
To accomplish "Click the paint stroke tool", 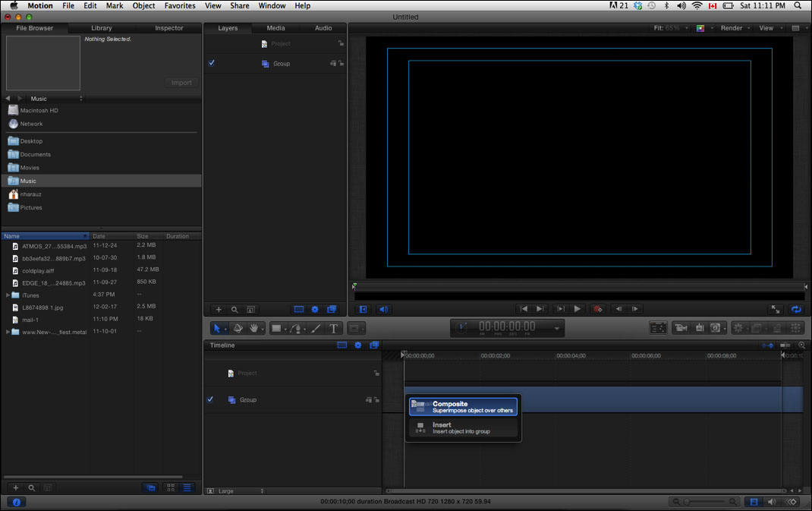I will click(316, 328).
